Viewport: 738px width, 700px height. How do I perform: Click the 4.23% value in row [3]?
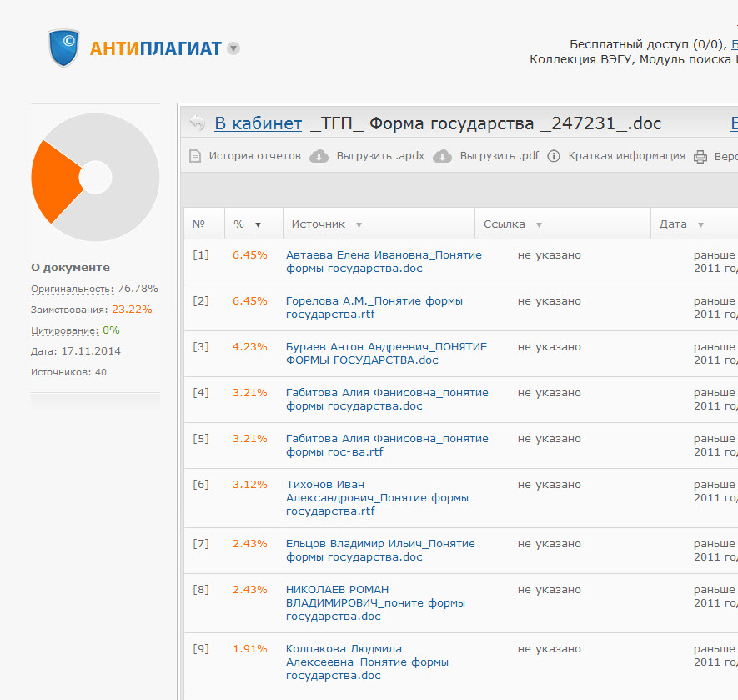coord(250,347)
